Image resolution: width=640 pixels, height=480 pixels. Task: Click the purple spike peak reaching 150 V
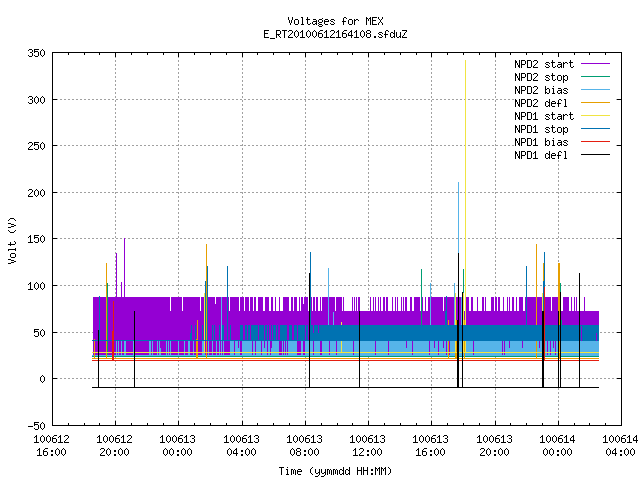(x=124, y=239)
